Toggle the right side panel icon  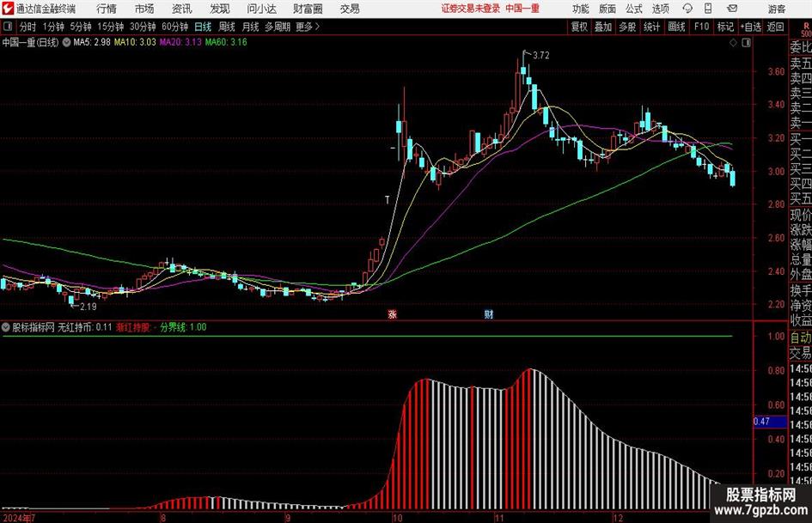click(746, 43)
